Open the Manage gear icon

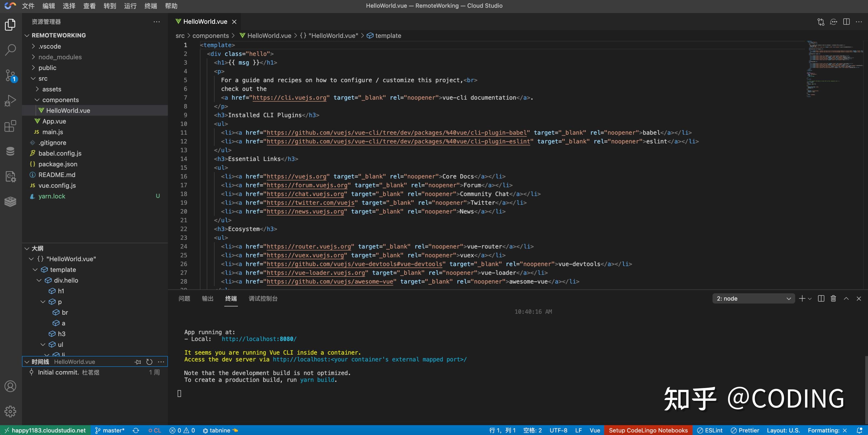10,411
